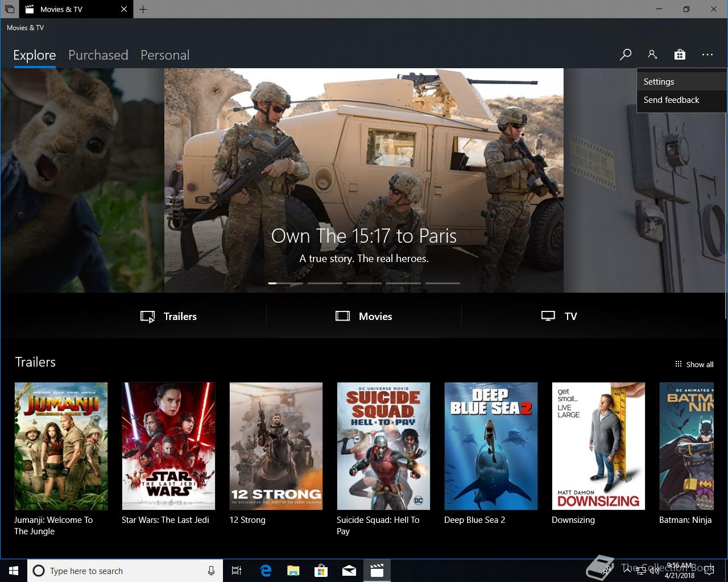728x582 pixels.
Task: Open the Star Wars: The Last Jedi poster
Action: point(168,446)
